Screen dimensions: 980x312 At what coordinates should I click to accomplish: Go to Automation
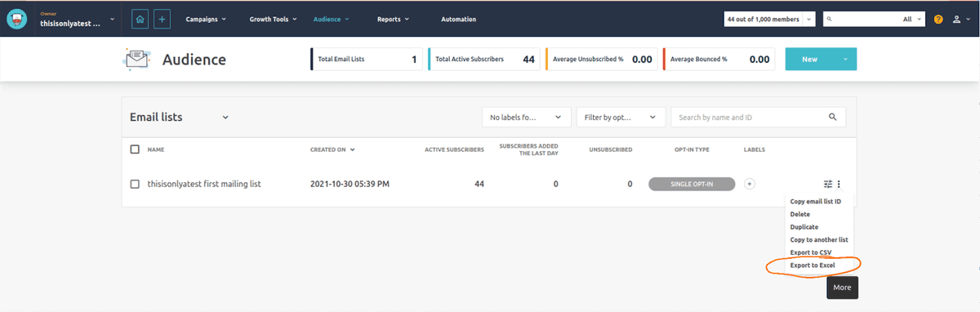point(458,19)
